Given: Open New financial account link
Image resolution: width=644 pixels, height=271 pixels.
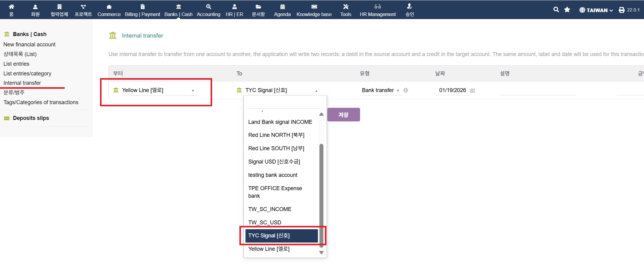Looking at the screenshot, I should click(29, 45).
